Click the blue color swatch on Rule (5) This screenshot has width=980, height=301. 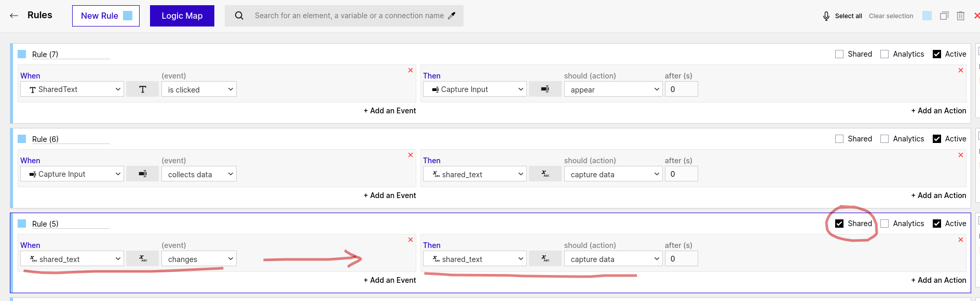pos(22,224)
